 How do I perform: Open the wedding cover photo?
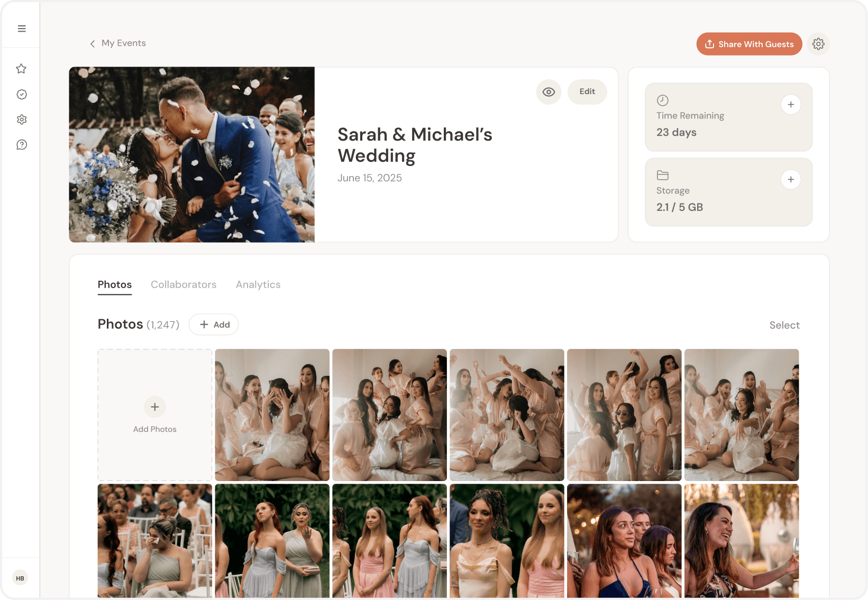tap(192, 154)
